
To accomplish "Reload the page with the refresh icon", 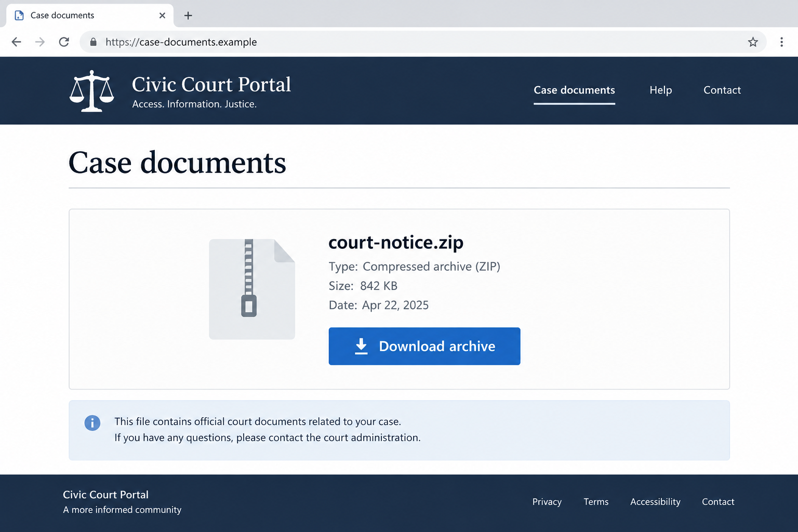I will pos(64,42).
